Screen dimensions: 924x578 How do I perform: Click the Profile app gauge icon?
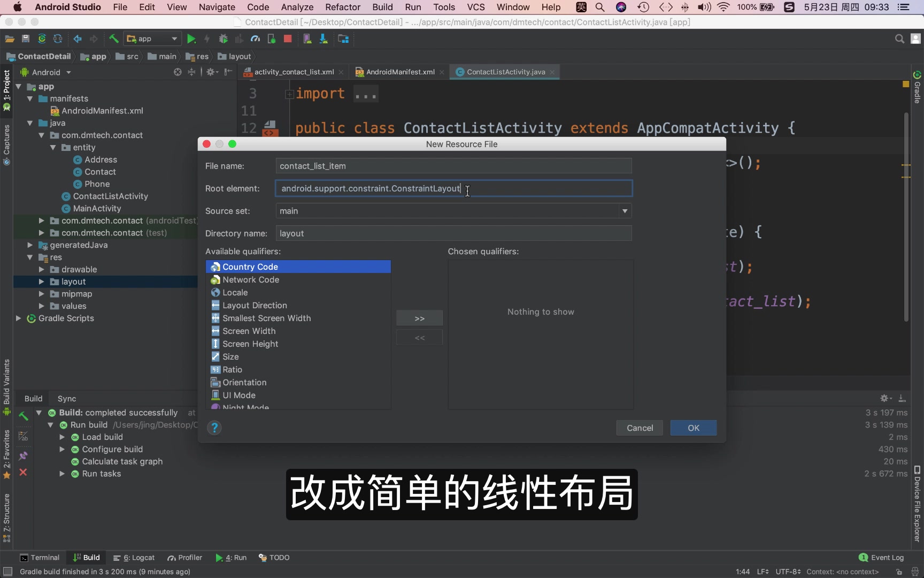tap(255, 39)
